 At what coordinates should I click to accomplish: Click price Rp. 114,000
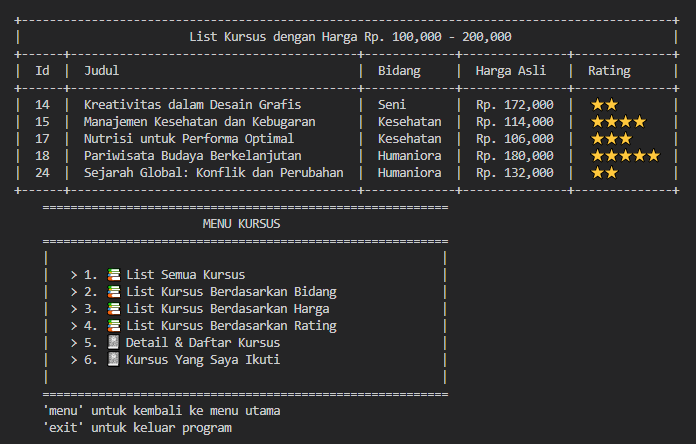[514, 122]
